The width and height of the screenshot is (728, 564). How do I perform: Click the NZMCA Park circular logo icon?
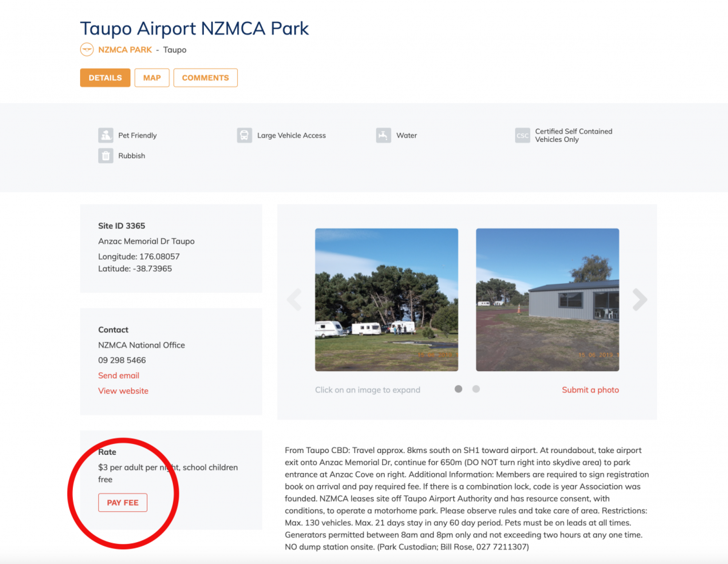(x=87, y=49)
